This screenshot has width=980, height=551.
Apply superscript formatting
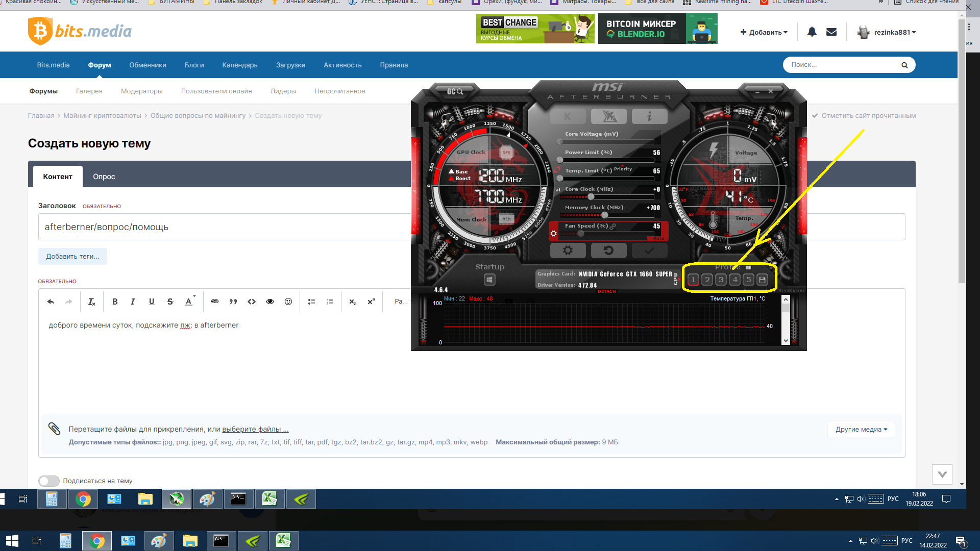[x=371, y=302]
